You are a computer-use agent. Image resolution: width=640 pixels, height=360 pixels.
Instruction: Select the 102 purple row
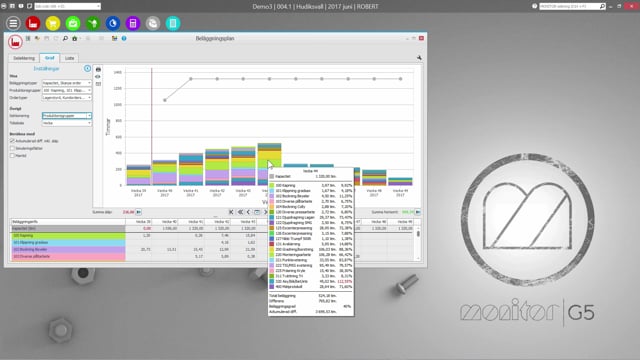[x=68, y=249]
